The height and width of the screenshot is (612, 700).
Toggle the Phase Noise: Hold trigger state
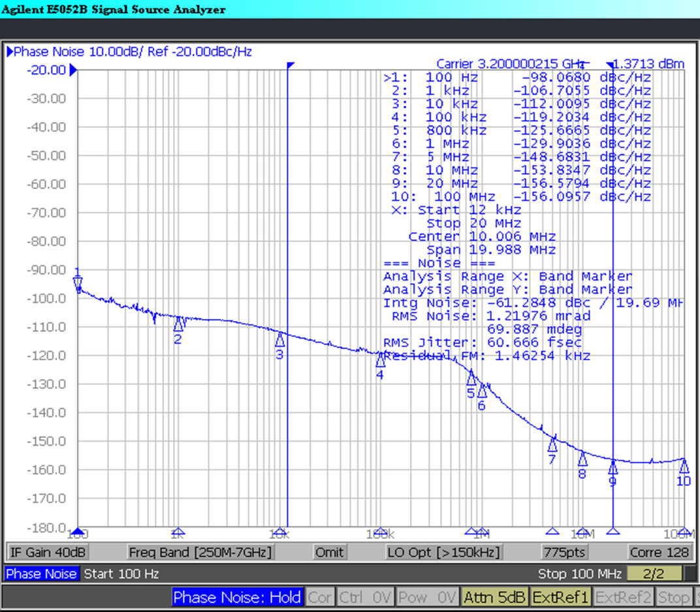coord(236,597)
